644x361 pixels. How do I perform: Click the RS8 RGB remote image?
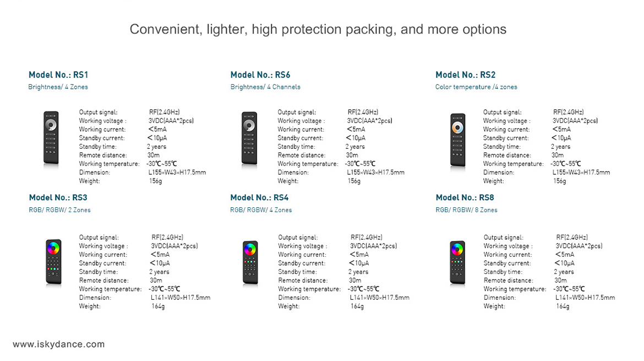click(457, 263)
